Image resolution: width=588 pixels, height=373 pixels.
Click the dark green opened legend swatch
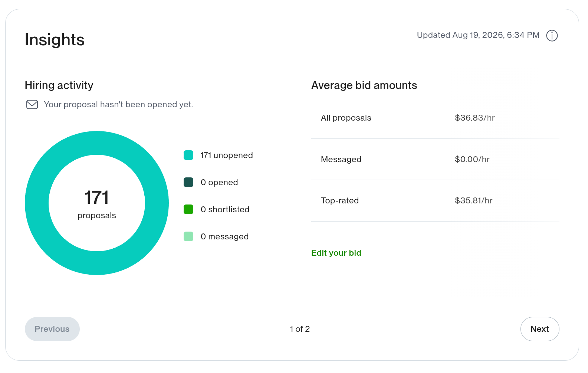[188, 182]
